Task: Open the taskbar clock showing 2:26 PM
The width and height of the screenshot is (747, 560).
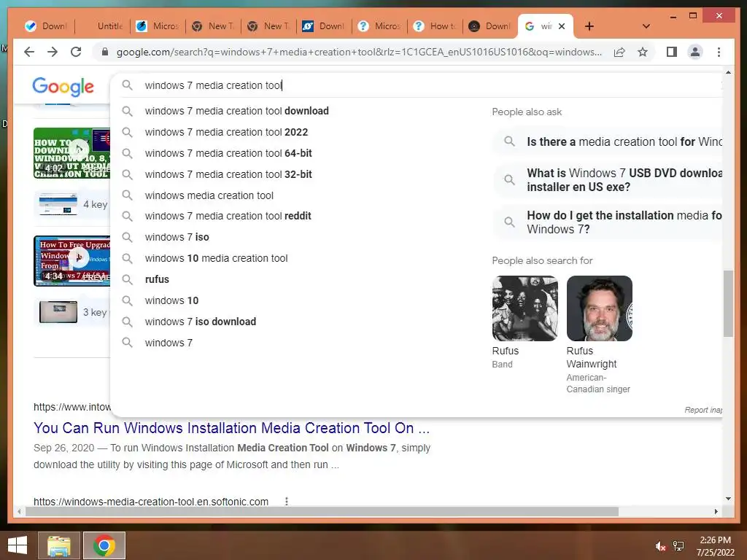Action: coord(715,546)
